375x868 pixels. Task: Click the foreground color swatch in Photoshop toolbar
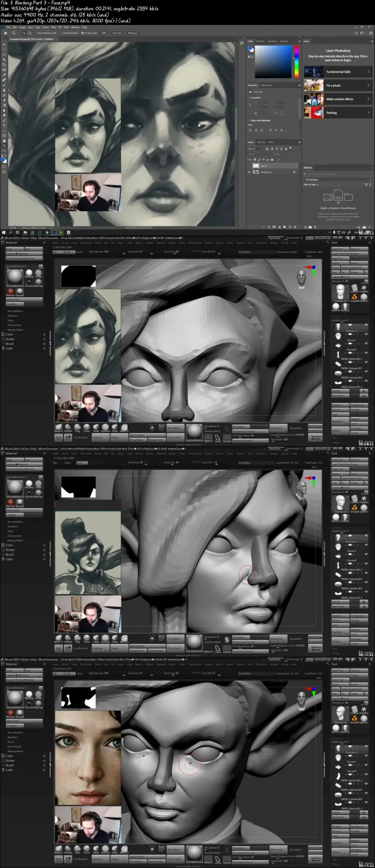(x=3, y=159)
